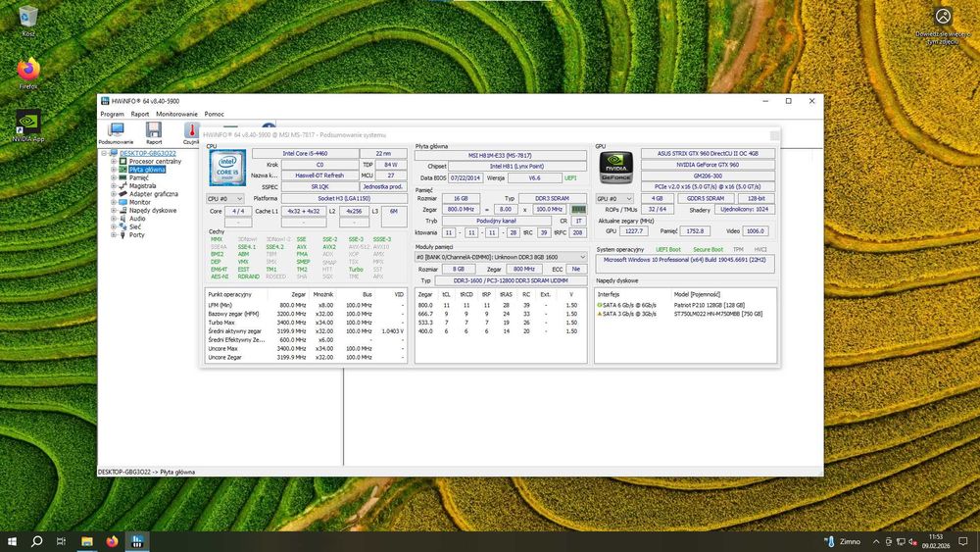This screenshot has width=980, height=552.
Task: Expand the Pamięć node
Action: [x=114, y=177]
